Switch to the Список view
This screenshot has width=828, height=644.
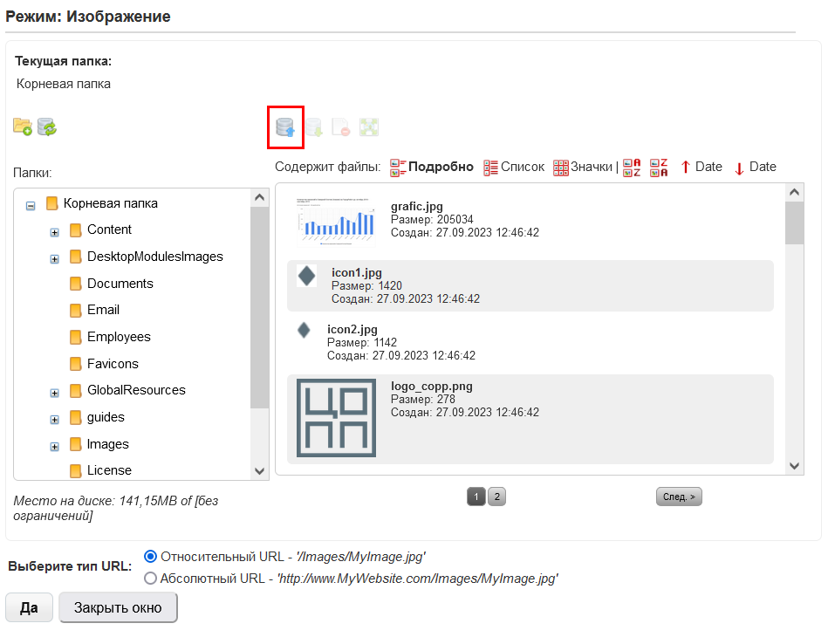point(513,168)
